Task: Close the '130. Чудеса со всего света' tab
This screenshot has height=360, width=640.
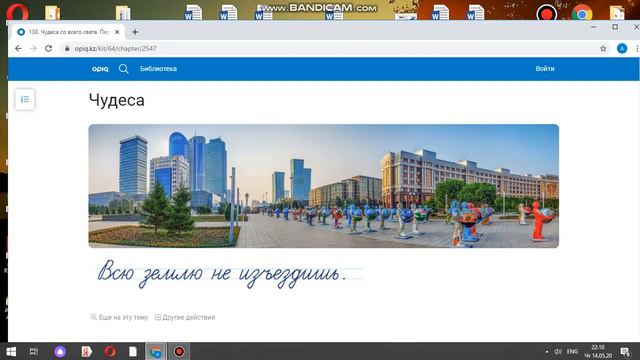Action: pyautogui.click(x=117, y=32)
